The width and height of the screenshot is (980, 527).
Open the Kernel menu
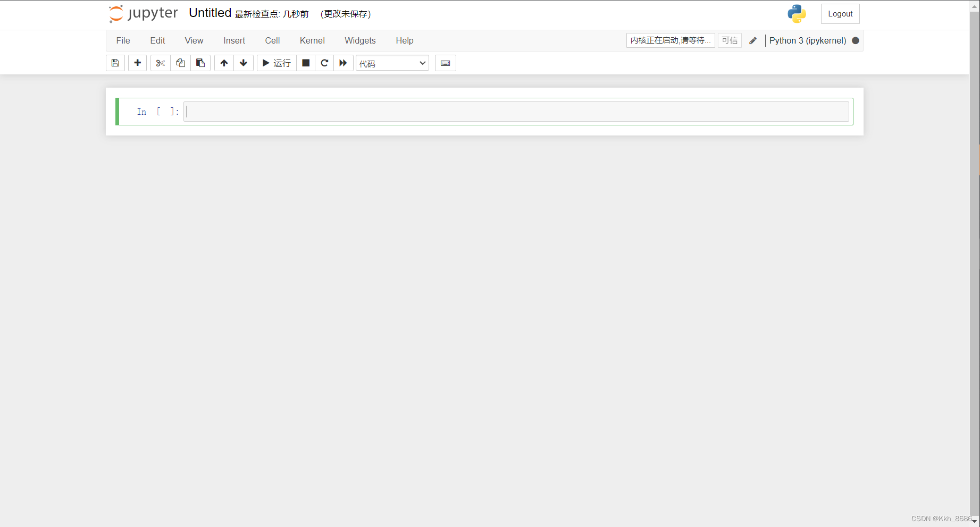[x=312, y=41]
